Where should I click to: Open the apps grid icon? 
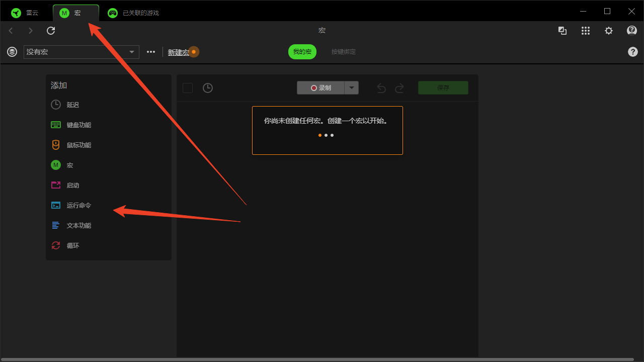(586, 31)
